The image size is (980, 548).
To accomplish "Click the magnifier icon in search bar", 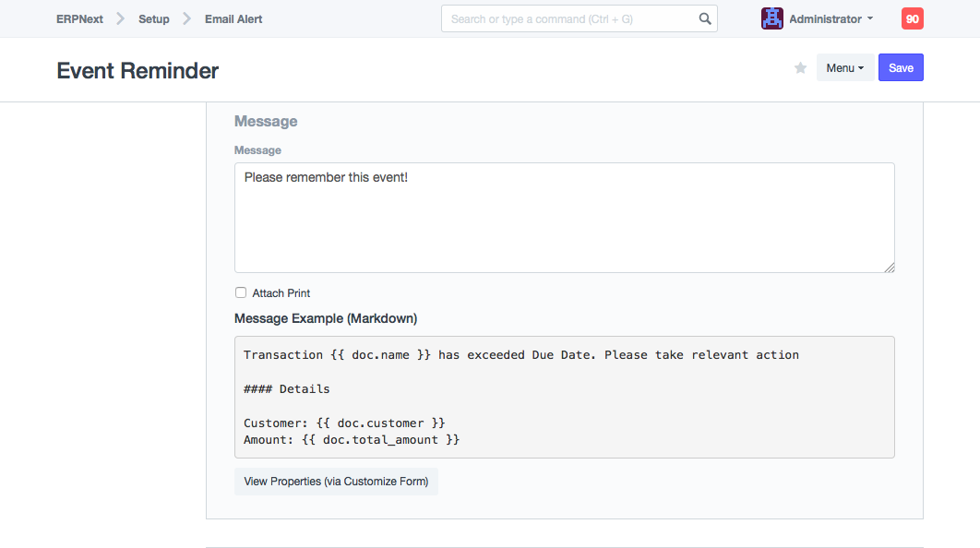I will [705, 18].
